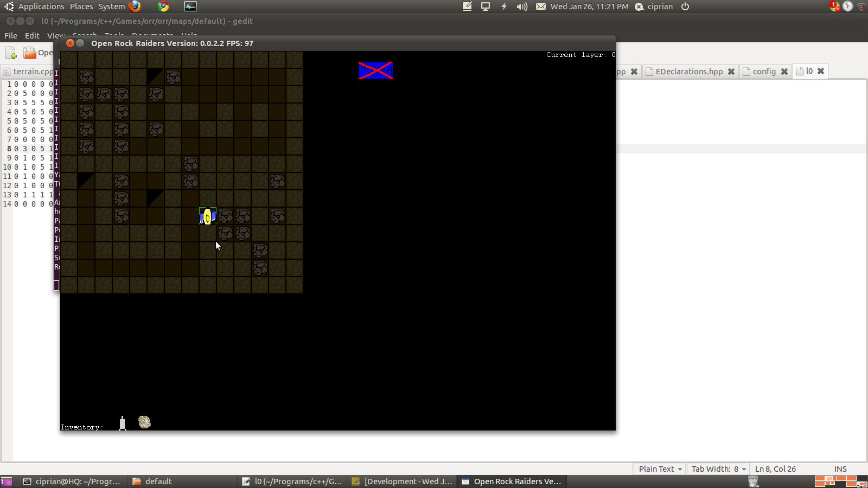Open the wireless network indicator
Screen dimensions: 868x488
861,7
